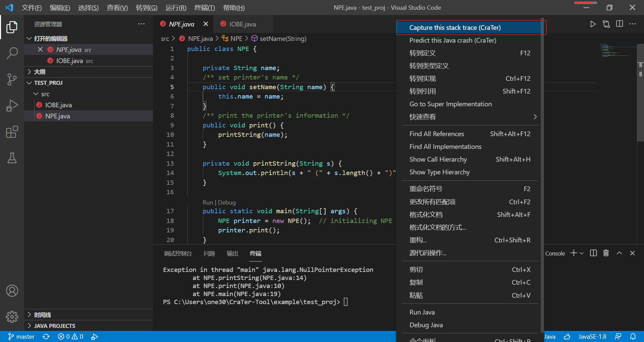
Task: Click the Run code lens above main
Action: coord(208,203)
